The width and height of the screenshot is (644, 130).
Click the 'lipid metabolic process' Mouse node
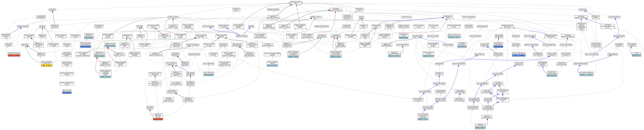(x=403, y=36)
